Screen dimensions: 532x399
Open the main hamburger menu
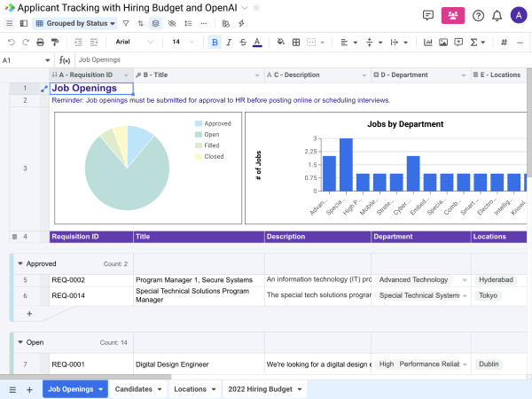(x=10, y=23)
